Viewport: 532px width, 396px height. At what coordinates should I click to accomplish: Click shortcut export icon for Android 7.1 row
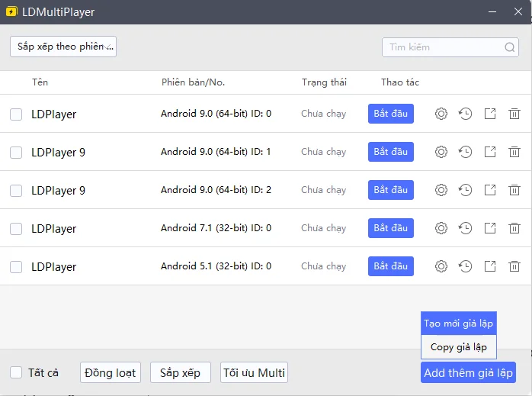(490, 228)
